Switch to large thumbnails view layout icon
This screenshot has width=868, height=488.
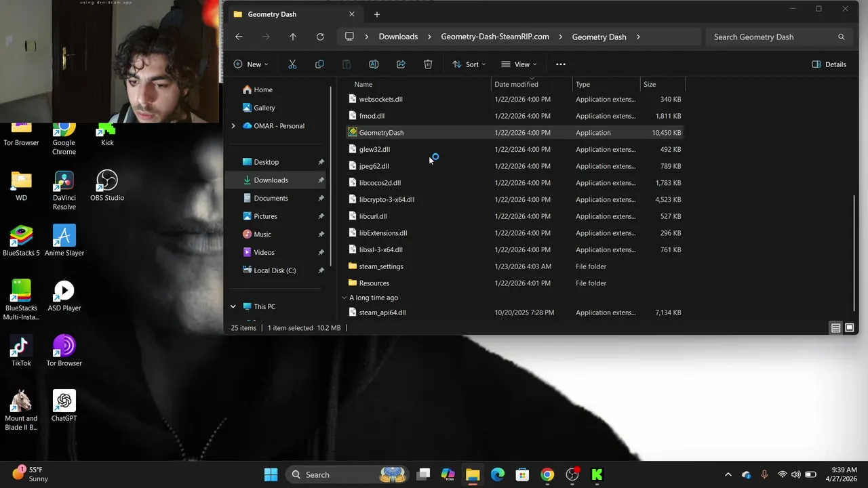click(849, 328)
